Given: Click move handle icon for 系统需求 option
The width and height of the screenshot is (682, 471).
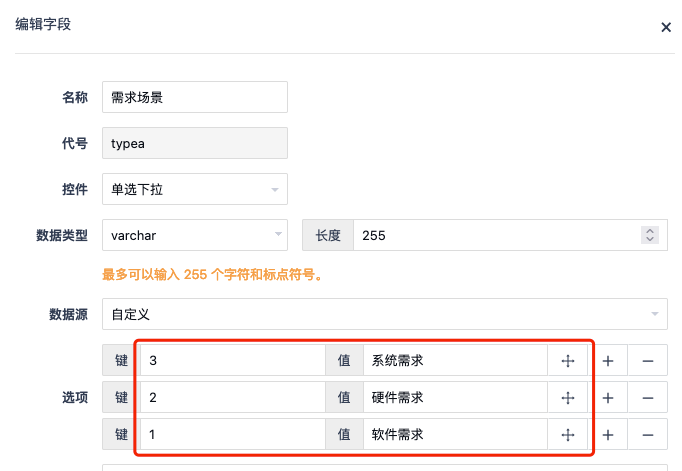Looking at the screenshot, I should click(568, 361).
